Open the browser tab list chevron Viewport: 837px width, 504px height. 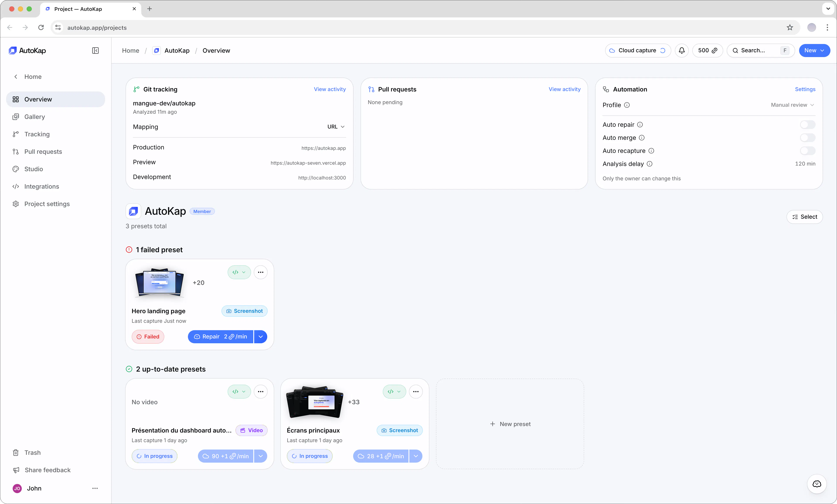click(828, 9)
